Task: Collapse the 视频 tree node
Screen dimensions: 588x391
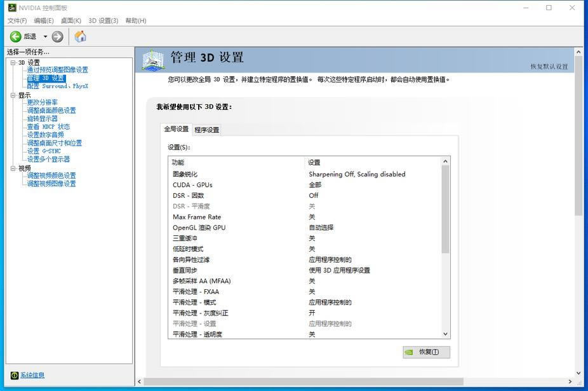Action: 13,168
